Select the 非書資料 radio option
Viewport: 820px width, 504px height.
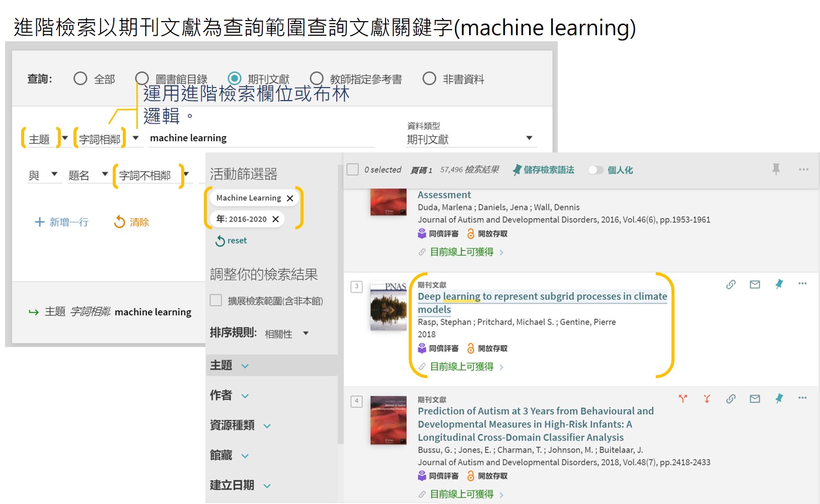point(429,78)
